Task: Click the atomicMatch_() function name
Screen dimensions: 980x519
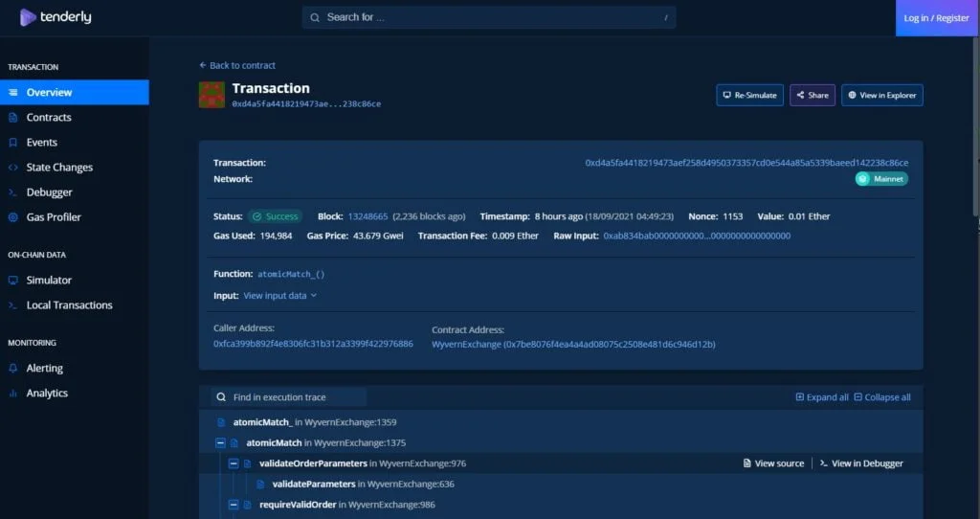Action: pos(291,274)
